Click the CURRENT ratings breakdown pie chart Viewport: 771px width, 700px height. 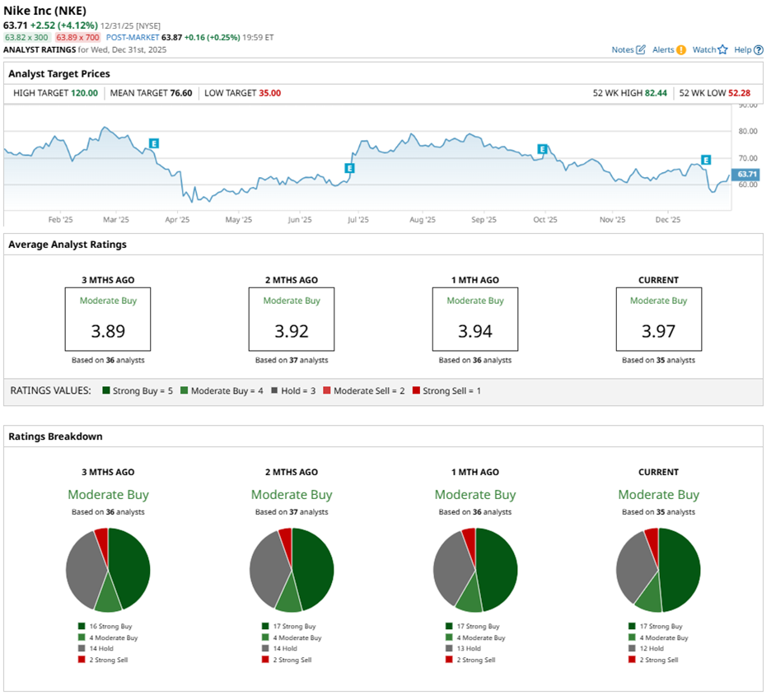tap(658, 570)
